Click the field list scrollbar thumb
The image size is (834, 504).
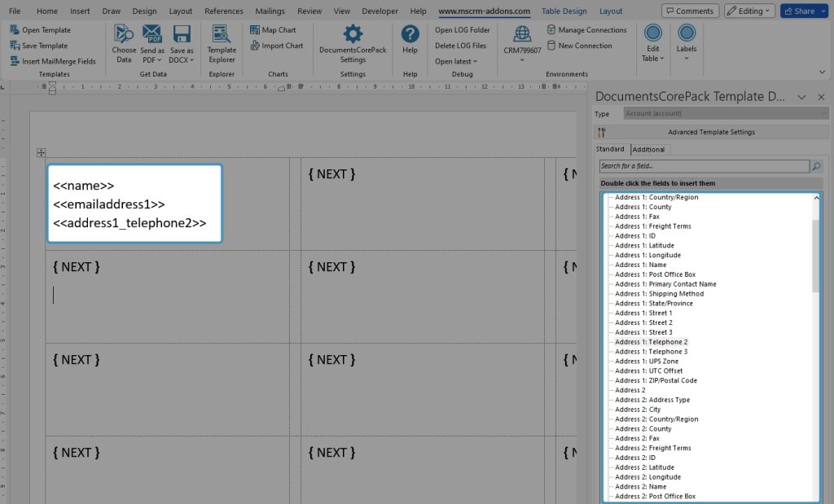816,255
